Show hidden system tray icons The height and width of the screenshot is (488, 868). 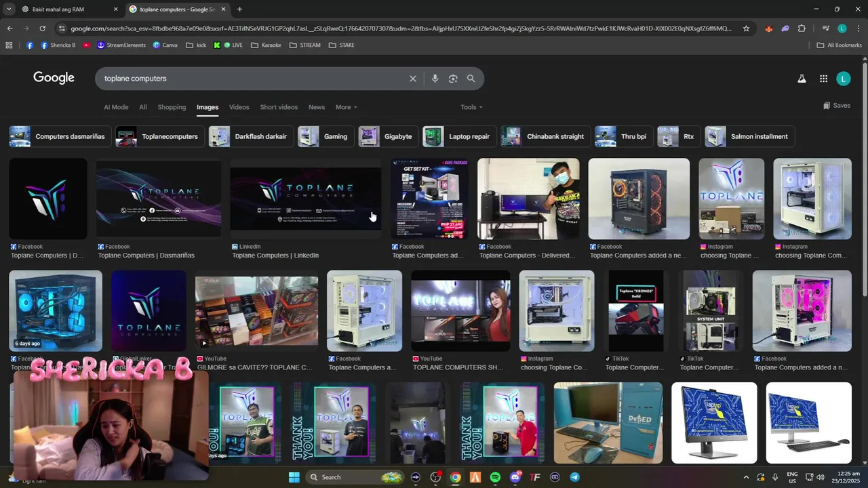click(746, 477)
